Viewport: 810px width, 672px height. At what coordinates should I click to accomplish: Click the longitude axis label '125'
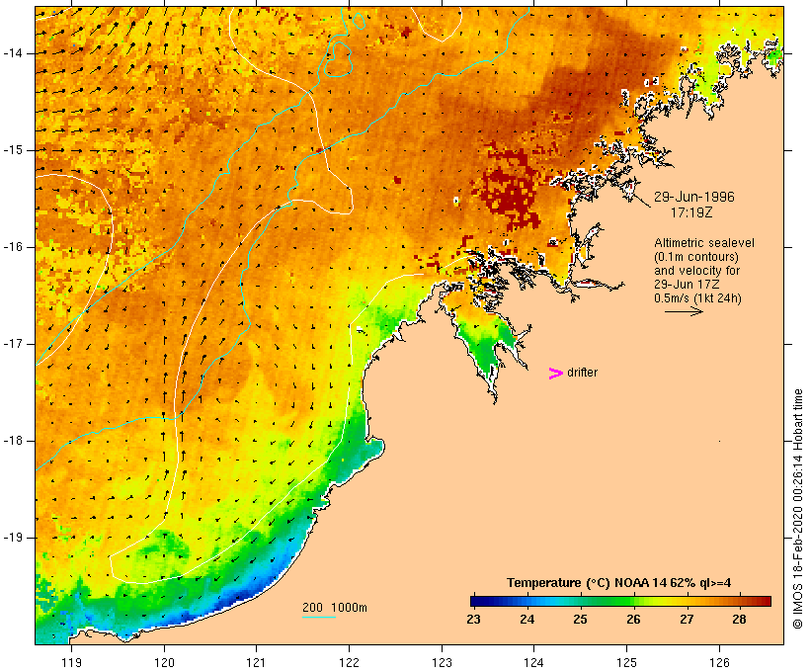(627, 662)
